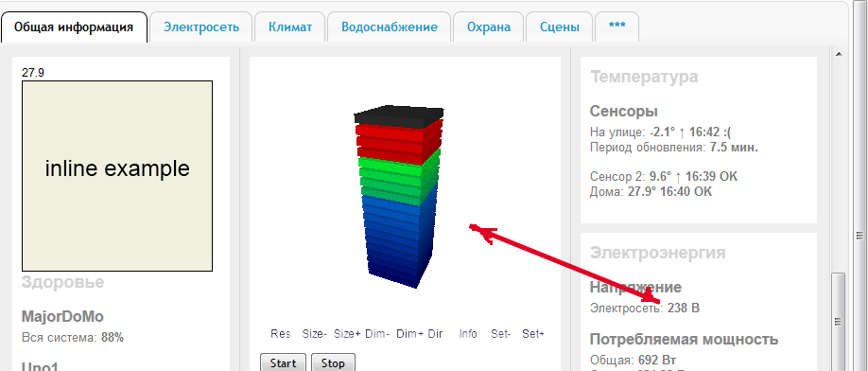868x371 pixels.
Task: Click the Start button
Action: pos(283,362)
